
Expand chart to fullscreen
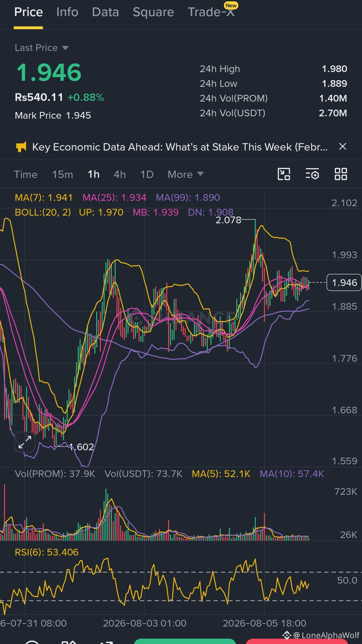(x=25, y=442)
